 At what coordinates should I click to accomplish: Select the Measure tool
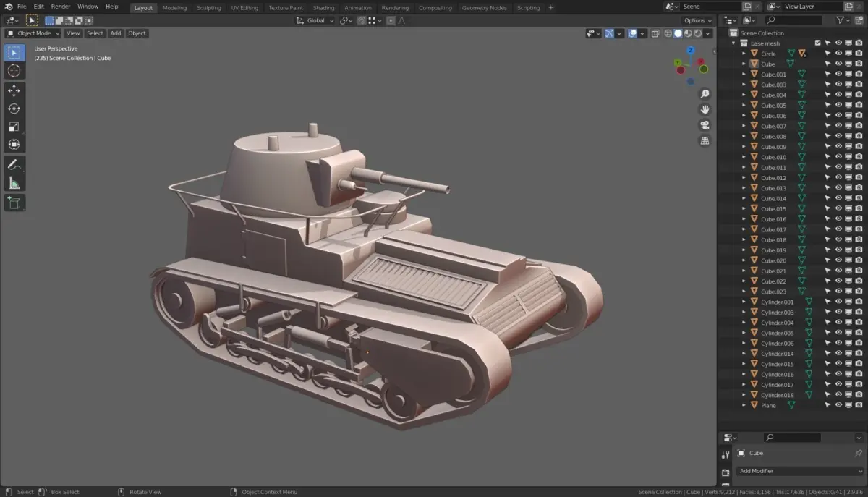[x=14, y=183]
